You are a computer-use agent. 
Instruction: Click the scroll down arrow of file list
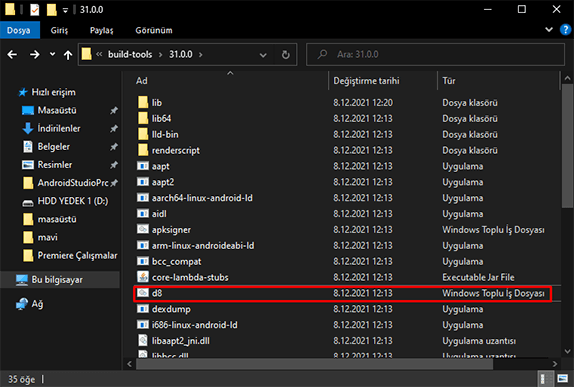click(x=567, y=351)
